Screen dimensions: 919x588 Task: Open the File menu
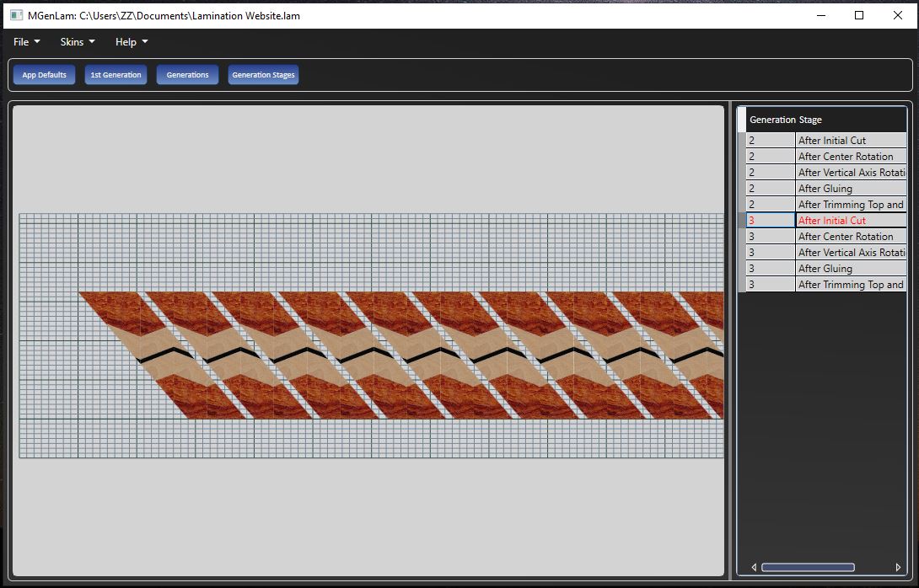pos(26,42)
